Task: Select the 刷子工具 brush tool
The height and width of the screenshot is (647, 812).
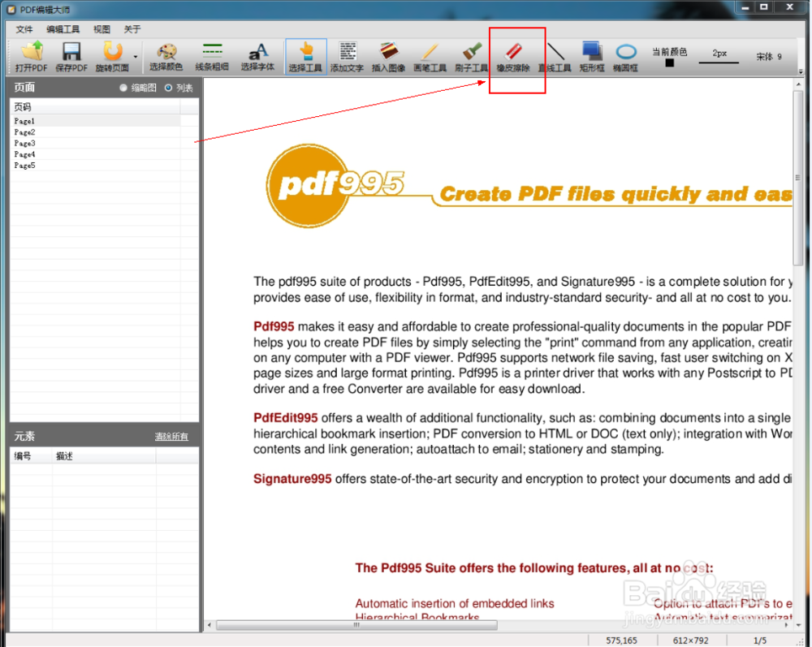Action: point(471,56)
